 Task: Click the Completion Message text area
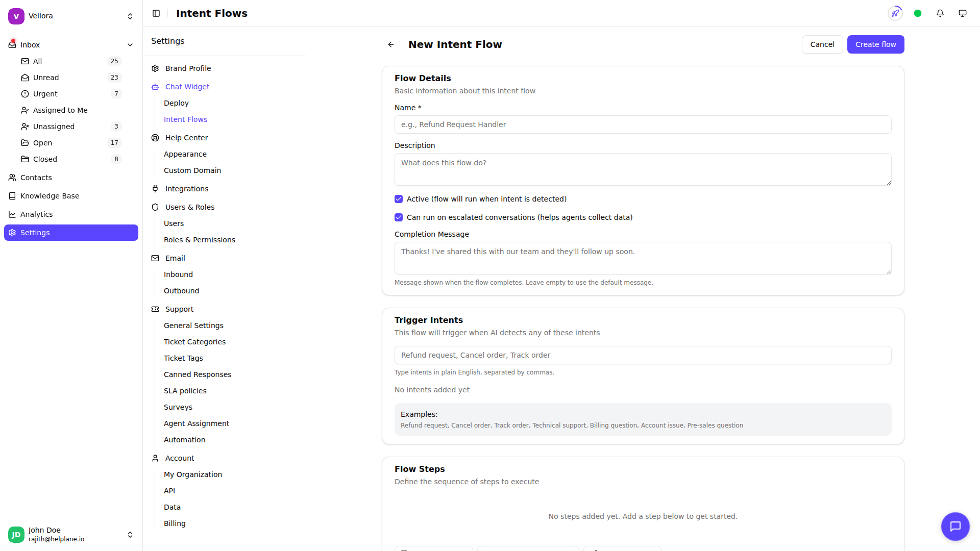643,258
